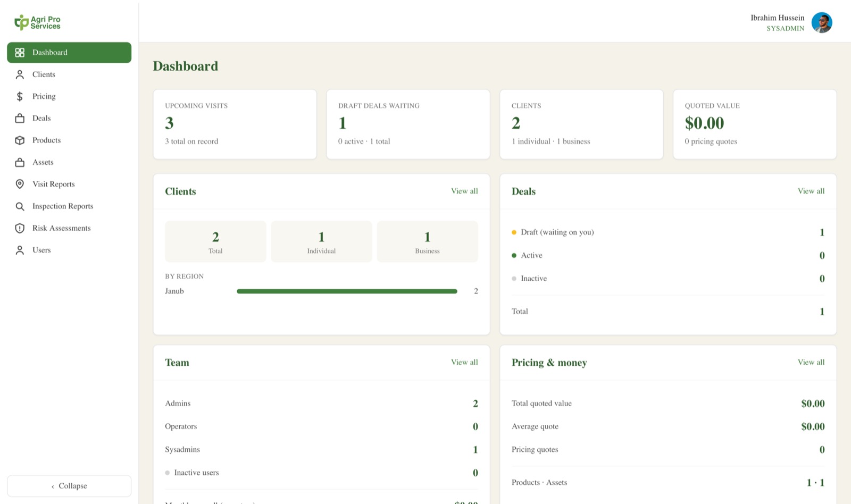This screenshot has height=504, width=851.
Task: Click the '0 pricing quotes' subtext
Action: point(711,141)
